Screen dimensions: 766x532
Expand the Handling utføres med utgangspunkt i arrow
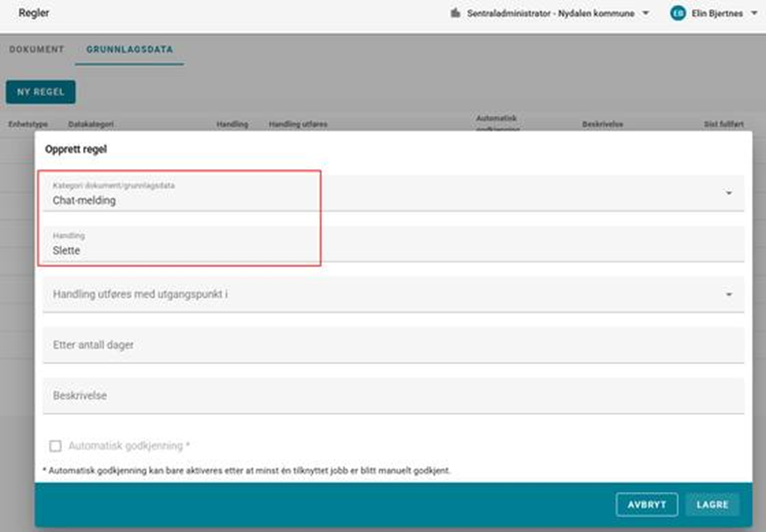[x=728, y=295]
